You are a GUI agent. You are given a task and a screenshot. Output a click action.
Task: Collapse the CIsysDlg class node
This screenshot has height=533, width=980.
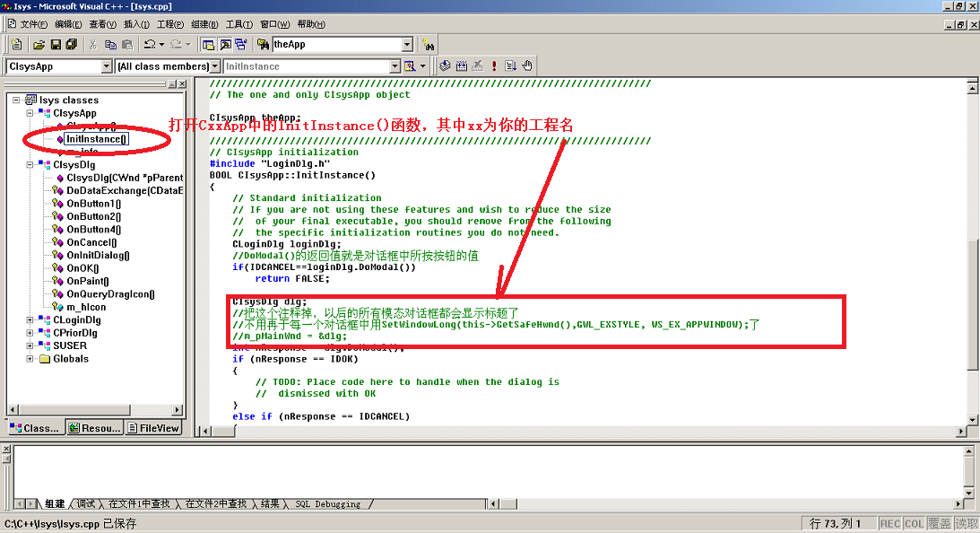(x=31, y=165)
